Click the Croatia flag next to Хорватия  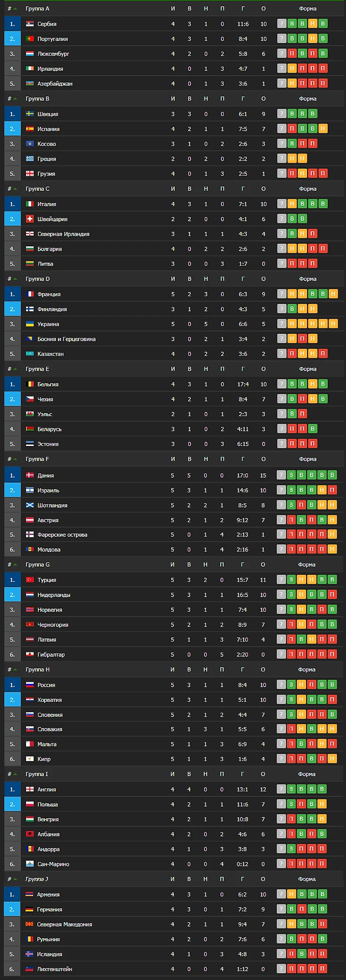click(29, 700)
